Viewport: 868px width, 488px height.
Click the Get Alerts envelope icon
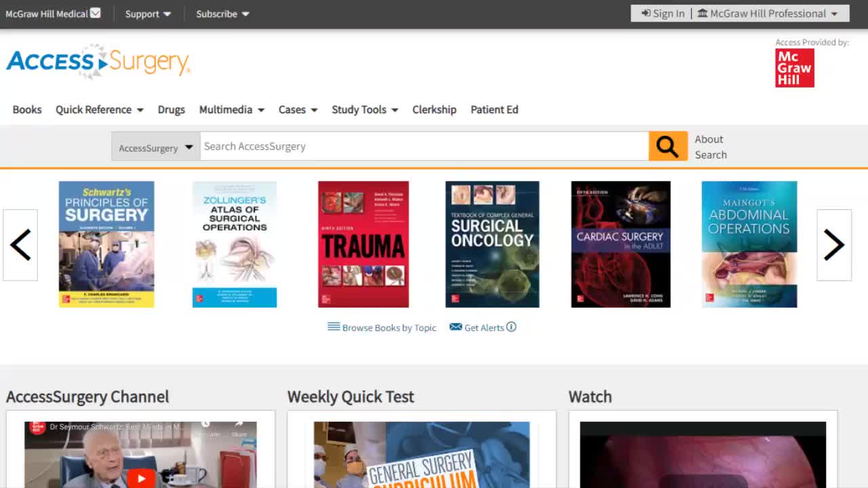click(455, 327)
